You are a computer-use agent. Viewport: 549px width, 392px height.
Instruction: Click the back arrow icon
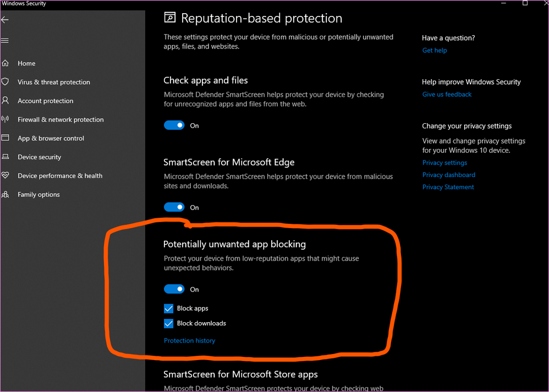pos(5,20)
